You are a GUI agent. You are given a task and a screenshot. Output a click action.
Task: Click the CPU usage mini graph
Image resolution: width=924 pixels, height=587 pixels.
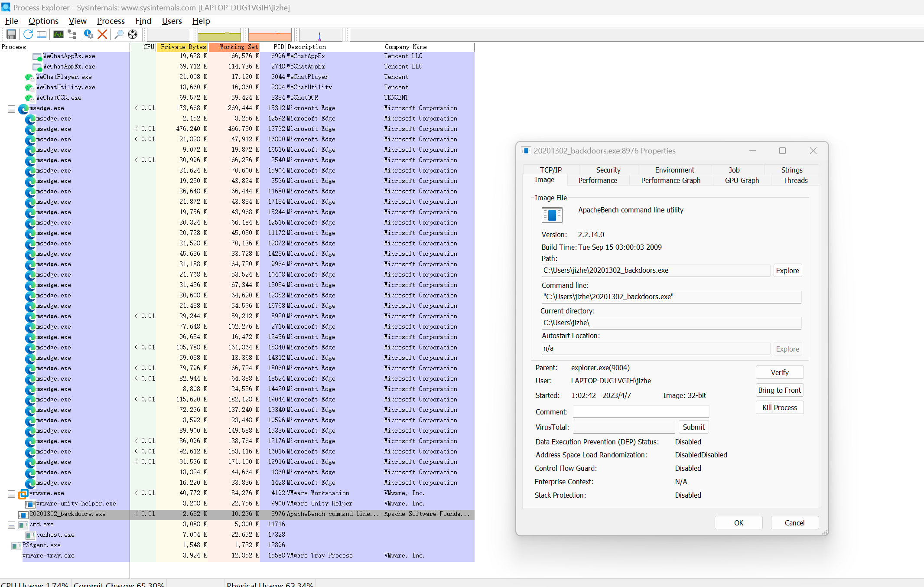tap(168, 34)
